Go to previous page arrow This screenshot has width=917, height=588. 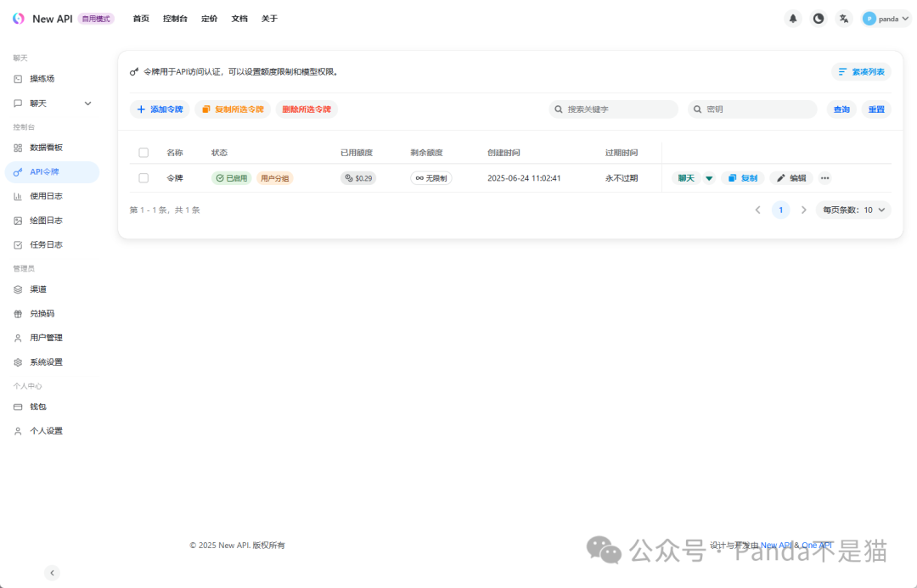758,210
